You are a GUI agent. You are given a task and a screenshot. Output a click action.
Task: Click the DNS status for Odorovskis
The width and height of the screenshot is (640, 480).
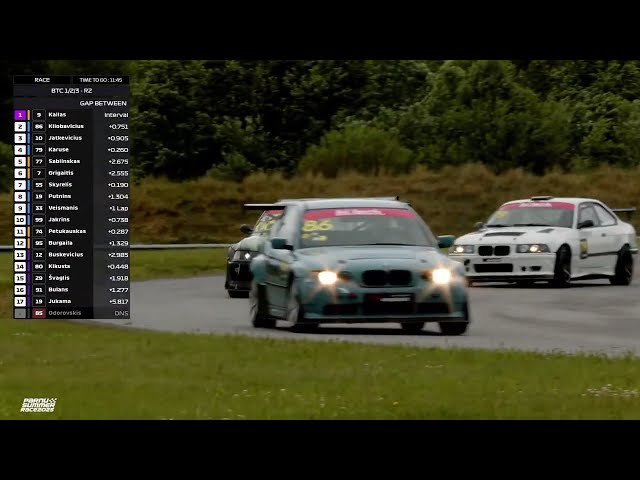pyautogui.click(x=121, y=313)
